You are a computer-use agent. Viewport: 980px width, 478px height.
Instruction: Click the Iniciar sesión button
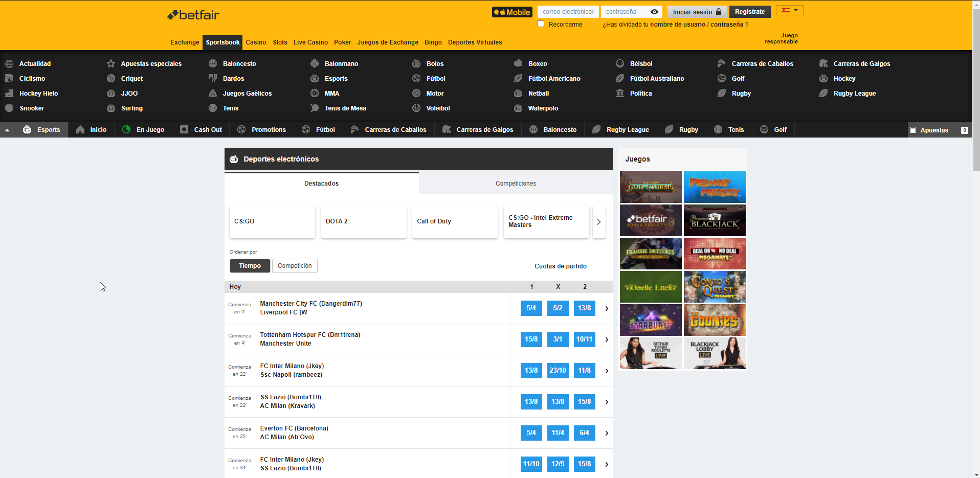697,12
